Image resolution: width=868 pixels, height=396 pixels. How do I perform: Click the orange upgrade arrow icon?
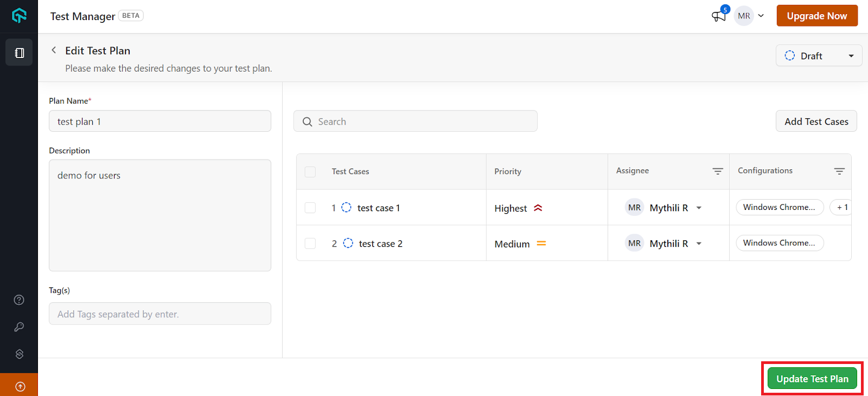(20, 386)
